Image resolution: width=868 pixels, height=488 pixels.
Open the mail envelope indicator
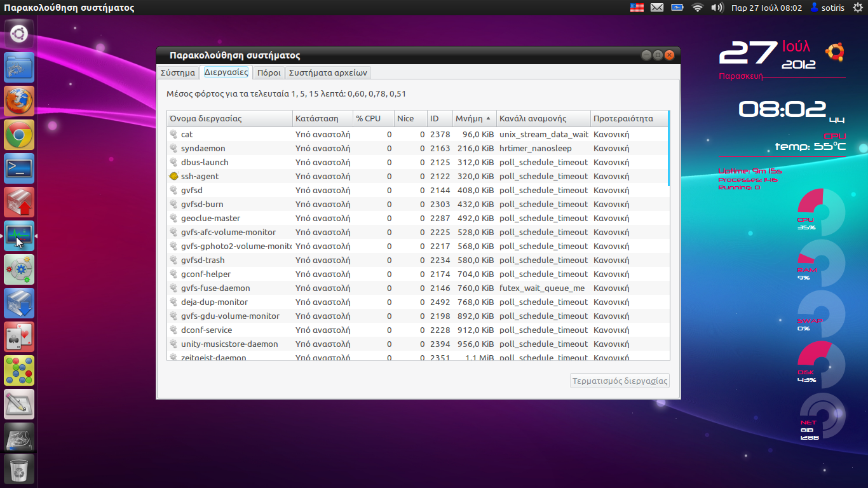[x=657, y=8]
